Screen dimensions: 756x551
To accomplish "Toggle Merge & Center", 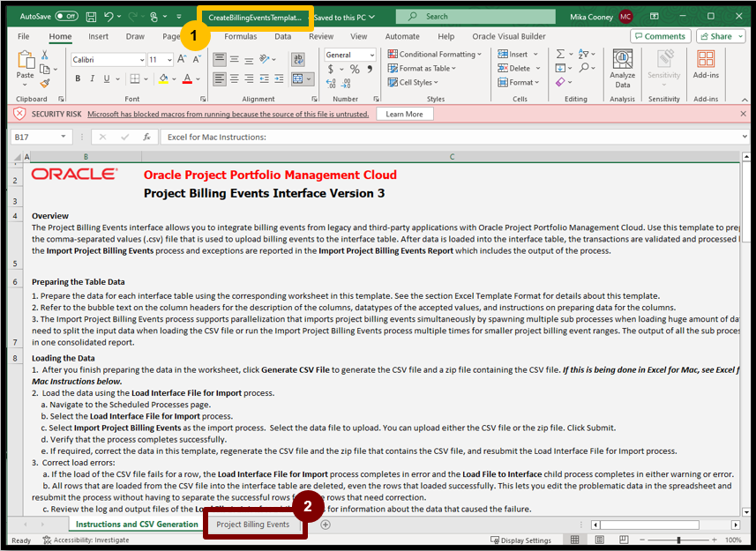I will click(298, 78).
